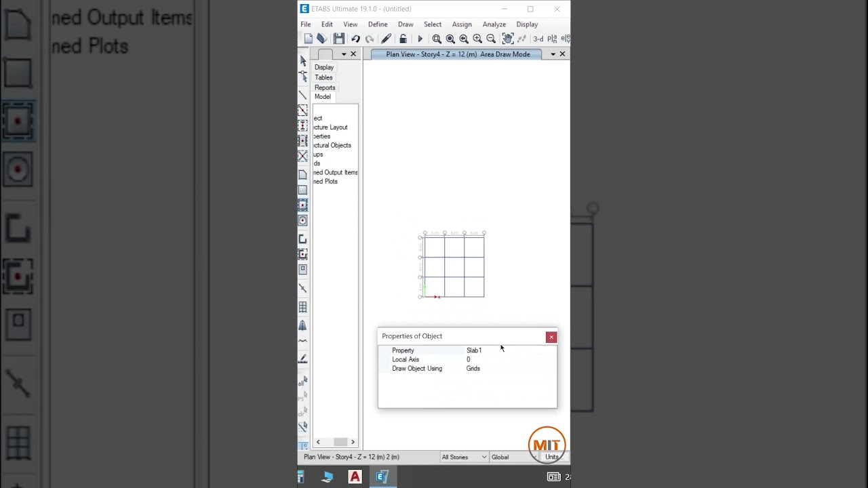Select the Plan View Story4 window tab

point(458,54)
